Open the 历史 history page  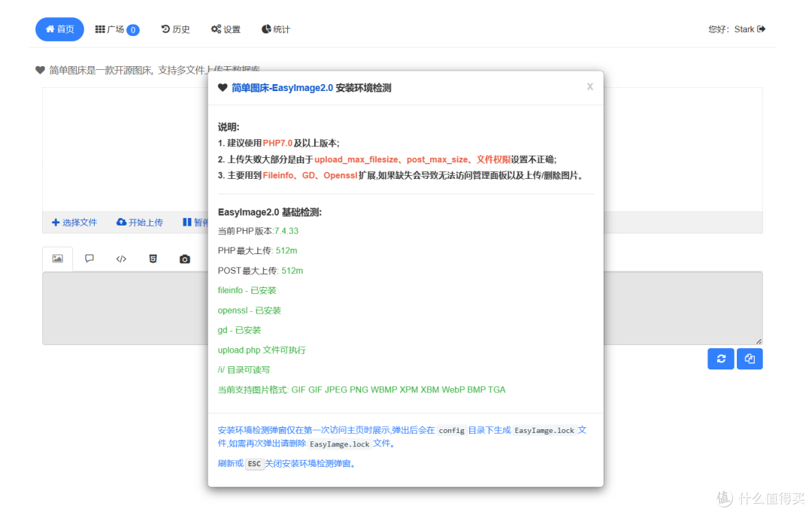(x=175, y=29)
